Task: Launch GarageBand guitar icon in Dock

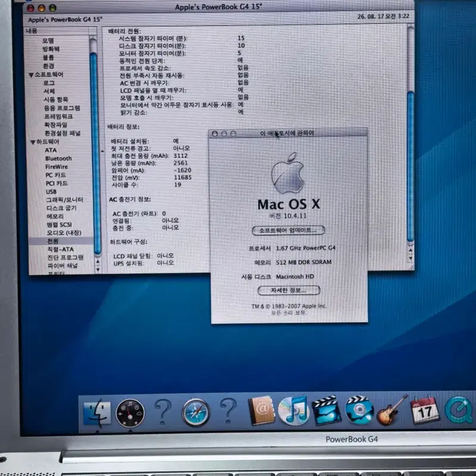Action: (392, 410)
